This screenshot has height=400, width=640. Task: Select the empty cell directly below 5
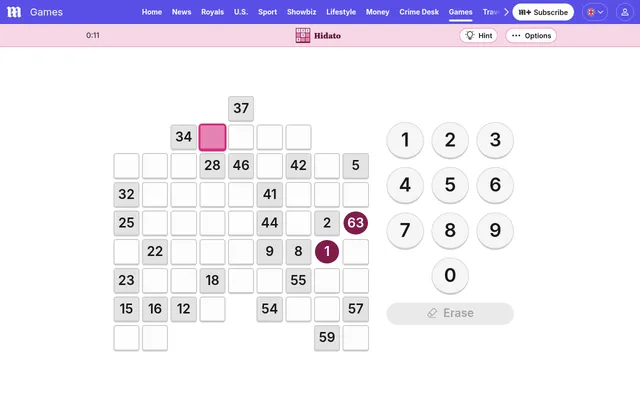[356, 194]
